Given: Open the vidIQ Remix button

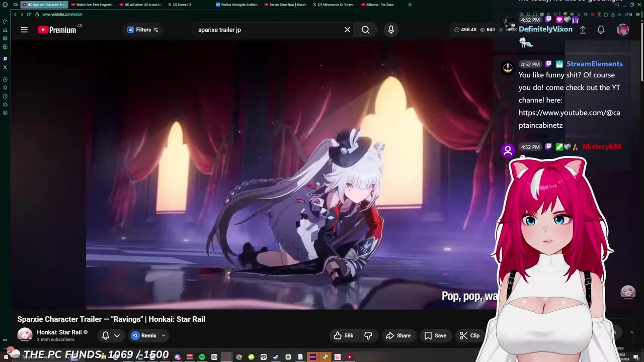Looking at the screenshot, I should [x=144, y=335].
